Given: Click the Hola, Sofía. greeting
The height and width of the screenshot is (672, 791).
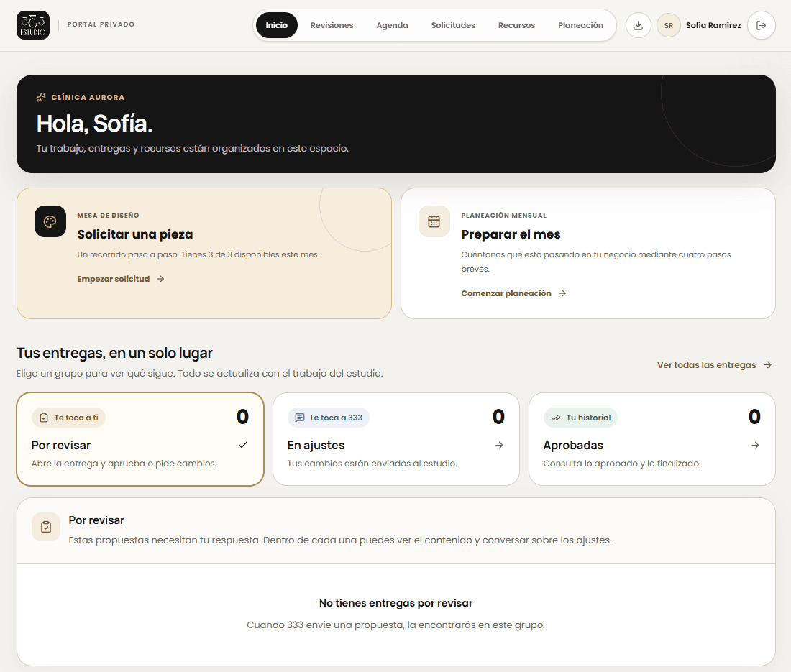Looking at the screenshot, I should point(94,124).
